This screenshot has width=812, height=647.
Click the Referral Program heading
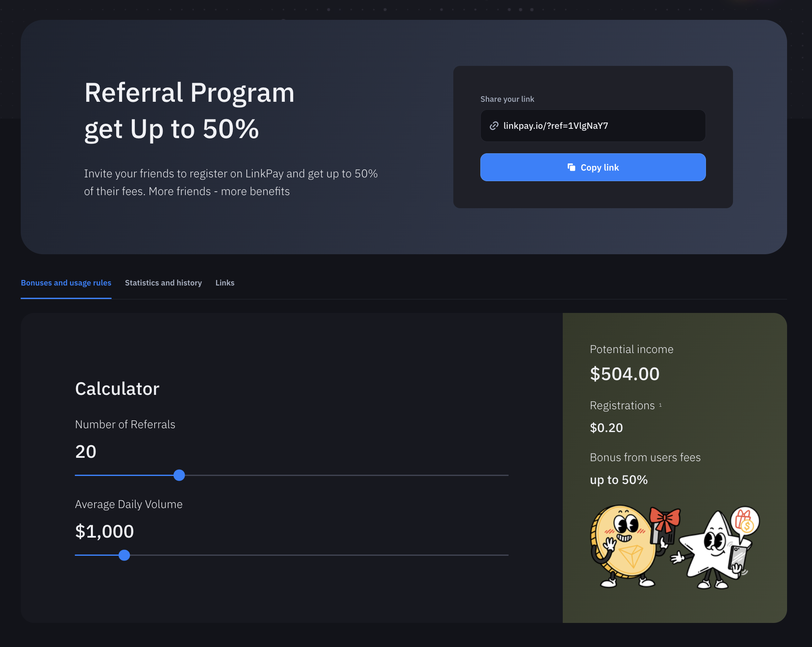(x=189, y=92)
